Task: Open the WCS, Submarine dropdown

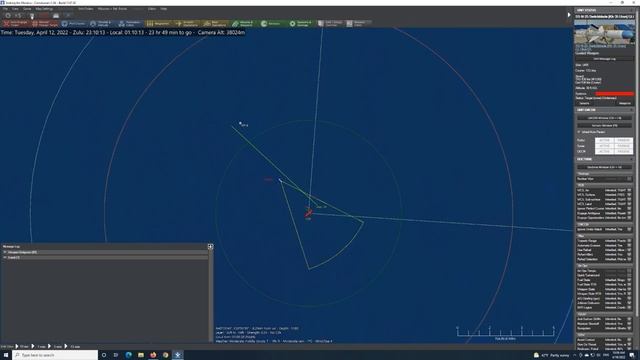Action: (629, 199)
